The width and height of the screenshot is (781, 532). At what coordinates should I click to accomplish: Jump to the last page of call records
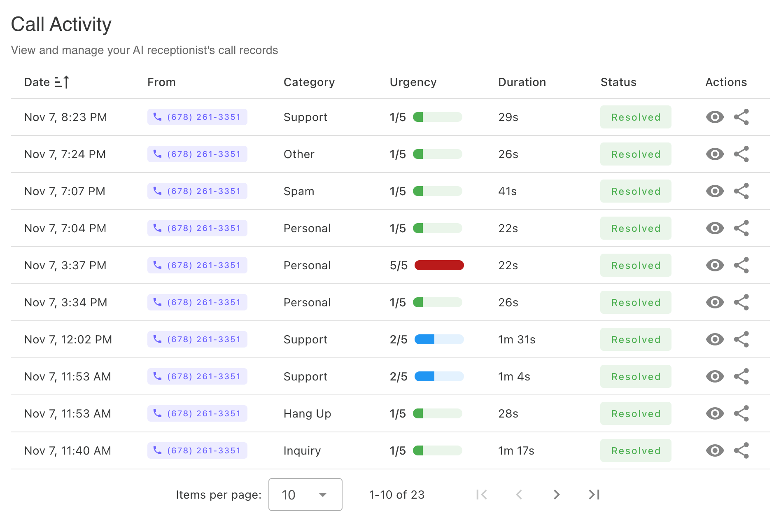(594, 495)
